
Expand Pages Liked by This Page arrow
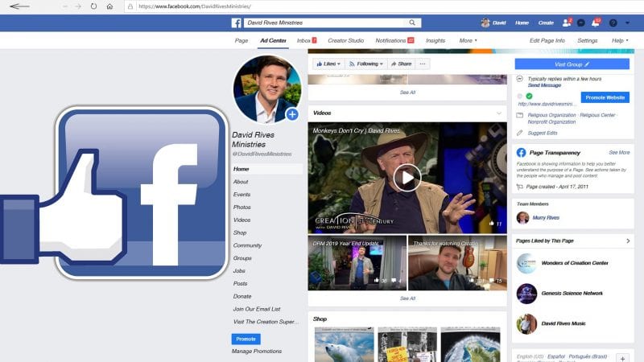click(628, 241)
